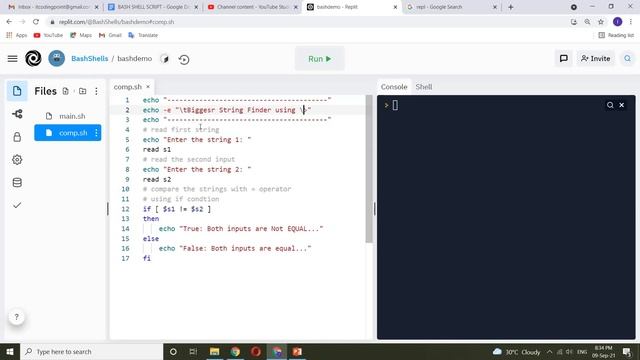Open the comp.sh file options menu
Screen dimensions: 640x360
(96, 133)
